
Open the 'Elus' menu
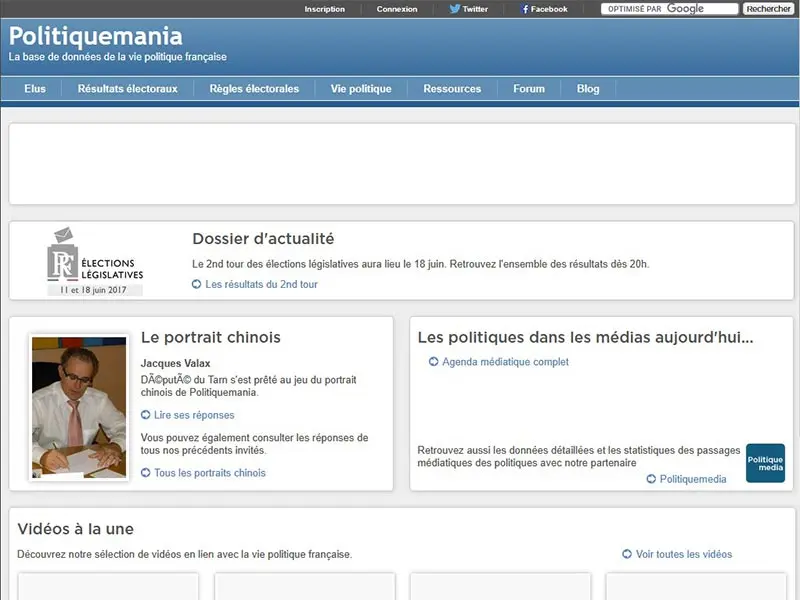pos(35,88)
